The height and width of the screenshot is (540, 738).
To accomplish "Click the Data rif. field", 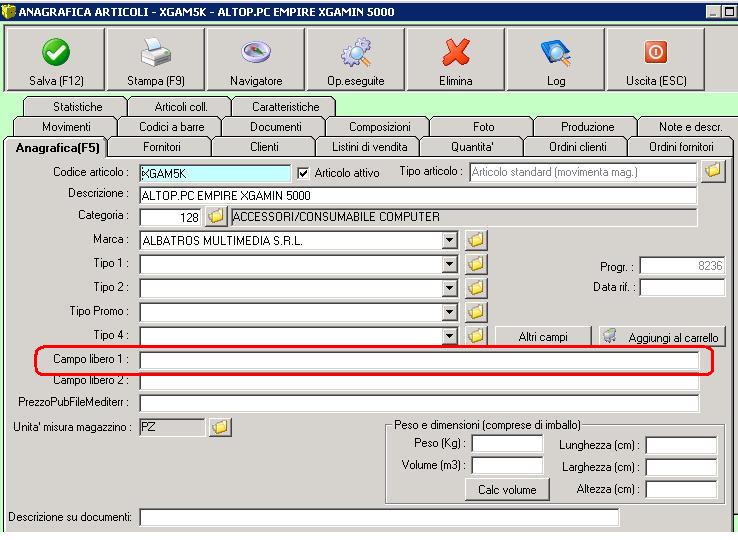I will click(x=682, y=287).
